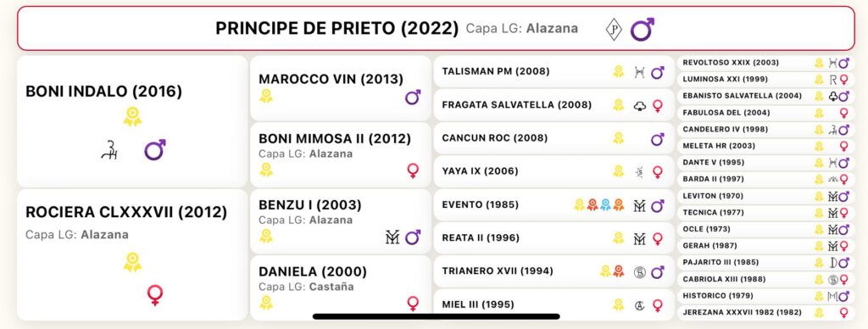Select the Talisman PM (2008) row
The width and height of the screenshot is (868, 329).
click(x=554, y=71)
